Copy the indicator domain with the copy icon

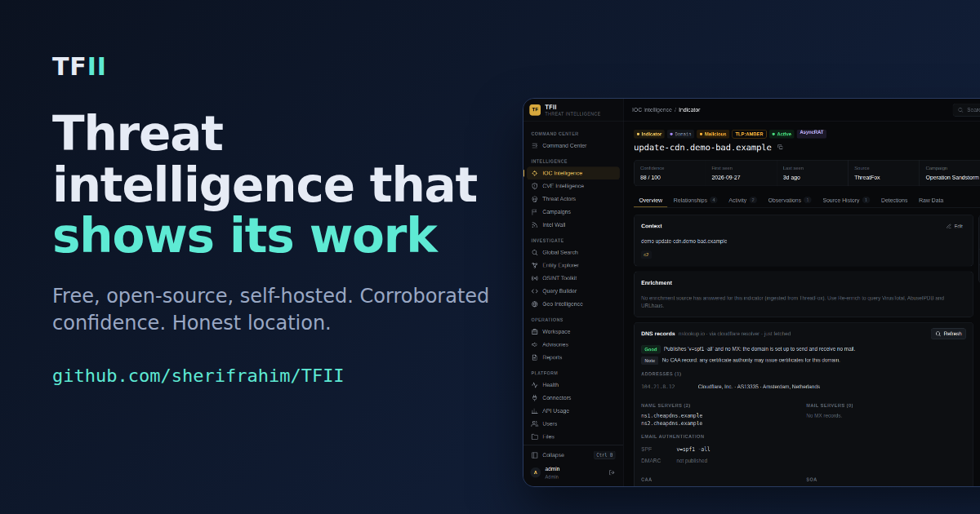pos(780,147)
